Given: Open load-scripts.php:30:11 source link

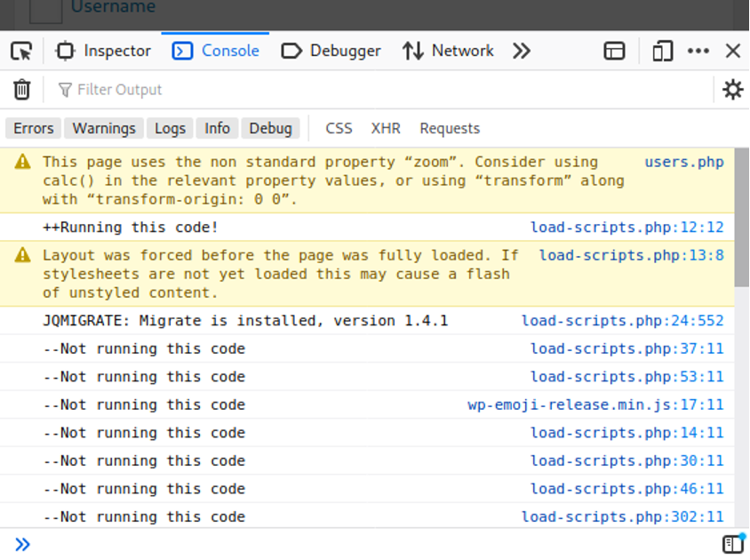Looking at the screenshot, I should coord(627,461).
